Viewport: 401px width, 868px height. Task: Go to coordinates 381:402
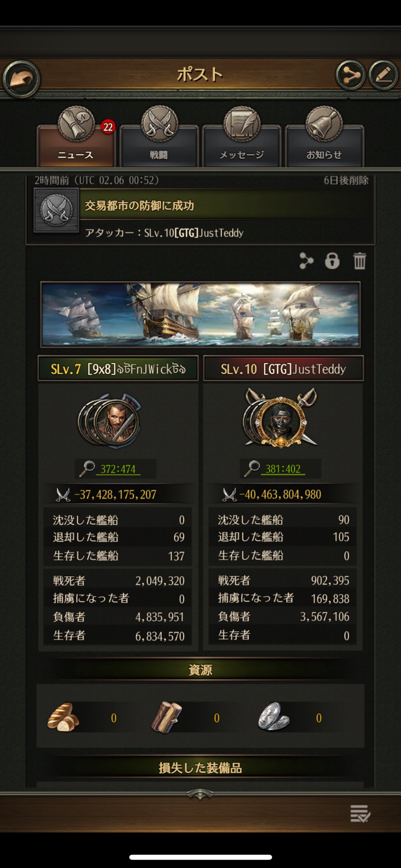[x=283, y=469]
